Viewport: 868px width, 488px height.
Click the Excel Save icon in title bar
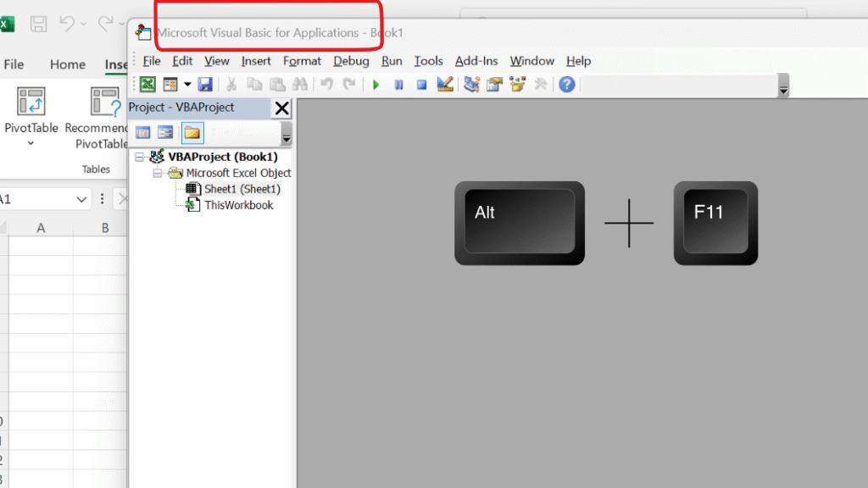38,24
